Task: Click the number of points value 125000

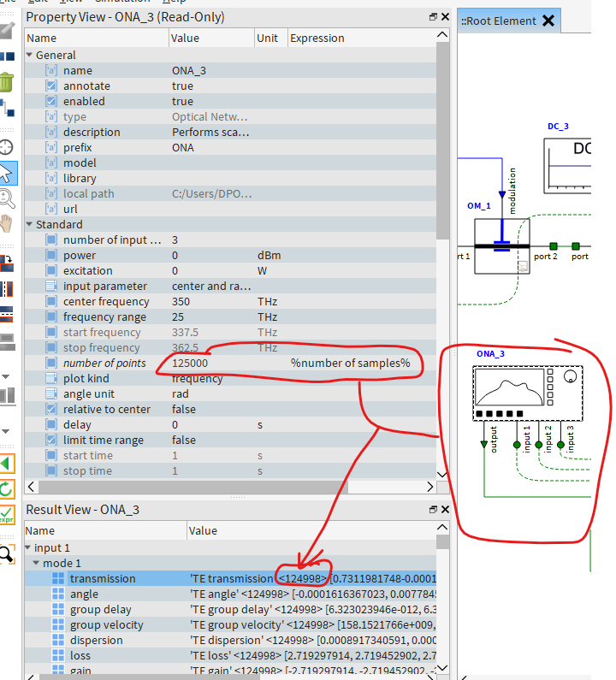Action: pyautogui.click(x=190, y=363)
